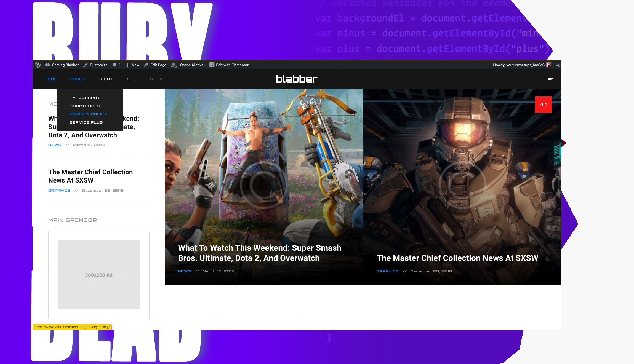The image size is (634, 364).
Task: Expand the Pages navigation dropdown
Action: [78, 79]
